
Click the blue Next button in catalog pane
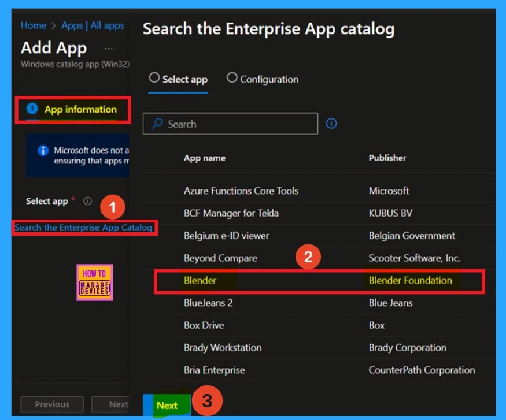[x=167, y=405]
